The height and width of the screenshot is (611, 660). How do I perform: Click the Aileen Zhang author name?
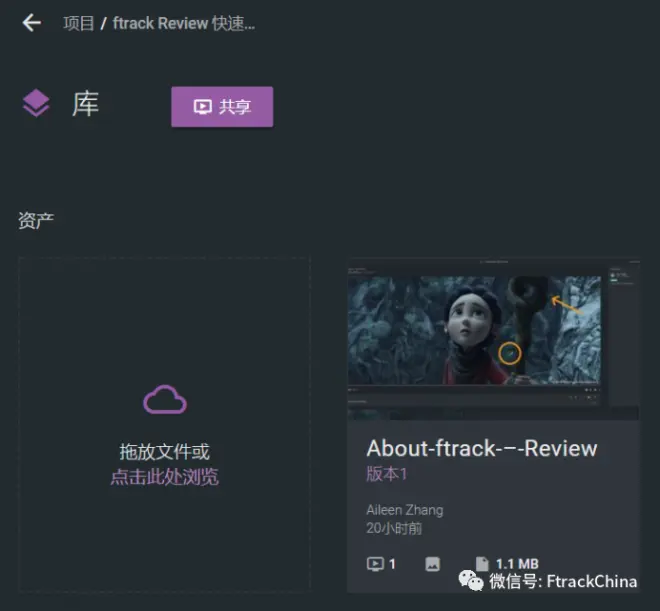405,510
